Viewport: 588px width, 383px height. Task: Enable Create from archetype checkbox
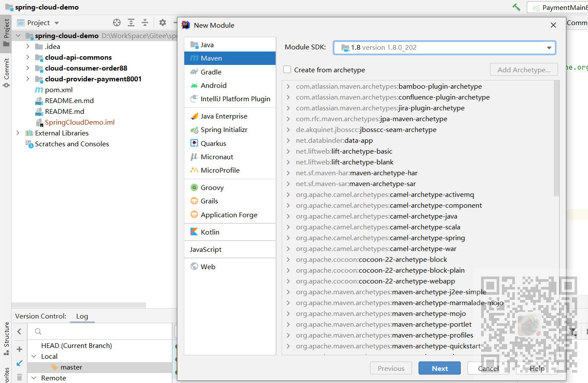[x=287, y=70]
